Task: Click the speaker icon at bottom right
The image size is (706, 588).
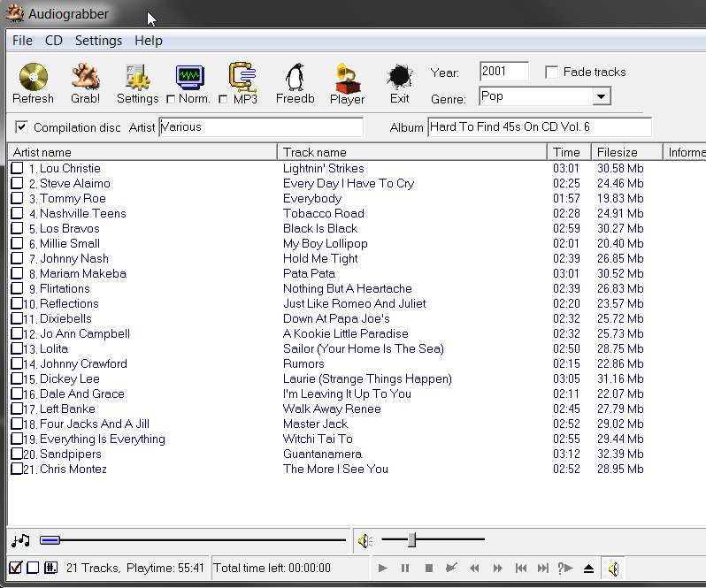Action: tap(613, 569)
